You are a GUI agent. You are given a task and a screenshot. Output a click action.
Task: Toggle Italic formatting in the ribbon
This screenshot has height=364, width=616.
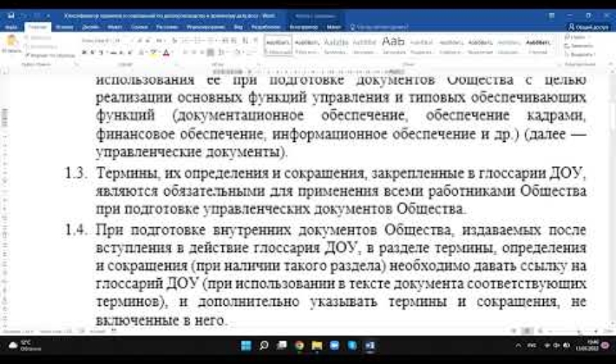click(x=93, y=53)
